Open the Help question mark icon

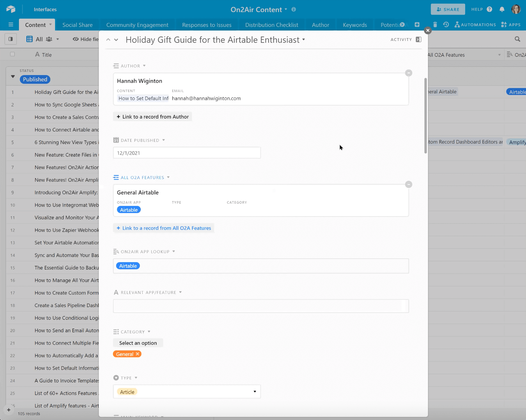(490, 9)
